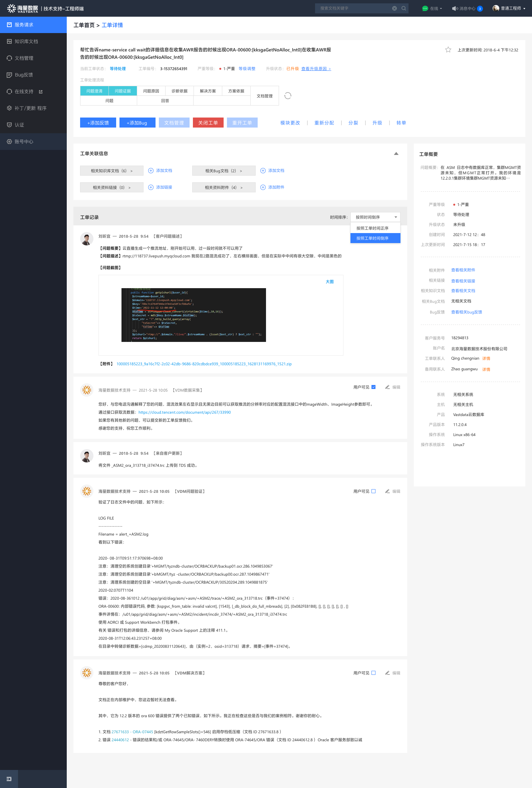Open the 查看升级原因 link
Viewport: 532px width, 788px height.
(316, 69)
